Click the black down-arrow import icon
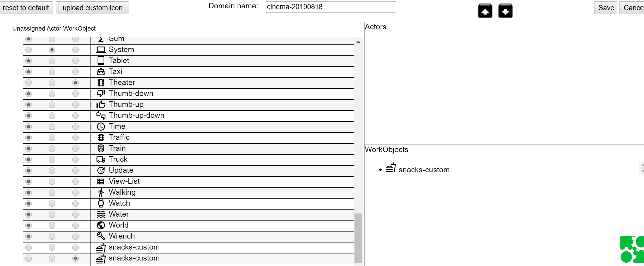Image resolution: width=644 pixels, height=266 pixels. (x=505, y=11)
